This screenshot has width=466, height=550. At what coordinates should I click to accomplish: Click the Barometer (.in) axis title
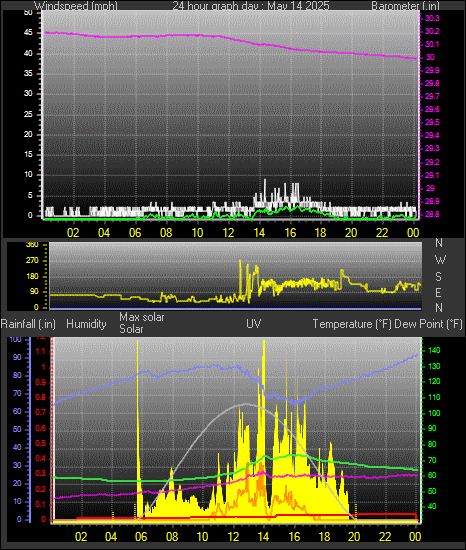pyautogui.click(x=405, y=6)
